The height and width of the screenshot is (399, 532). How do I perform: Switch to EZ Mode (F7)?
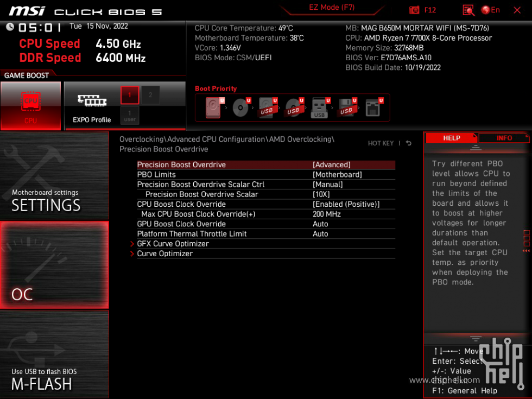(x=332, y=8)
